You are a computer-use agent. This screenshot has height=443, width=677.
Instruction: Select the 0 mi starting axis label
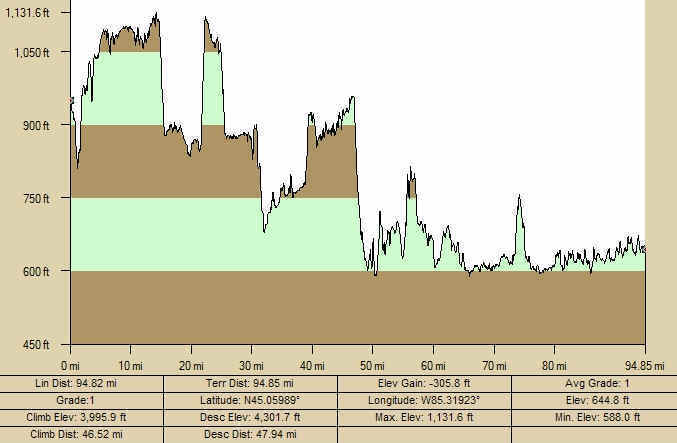[70, 365]
